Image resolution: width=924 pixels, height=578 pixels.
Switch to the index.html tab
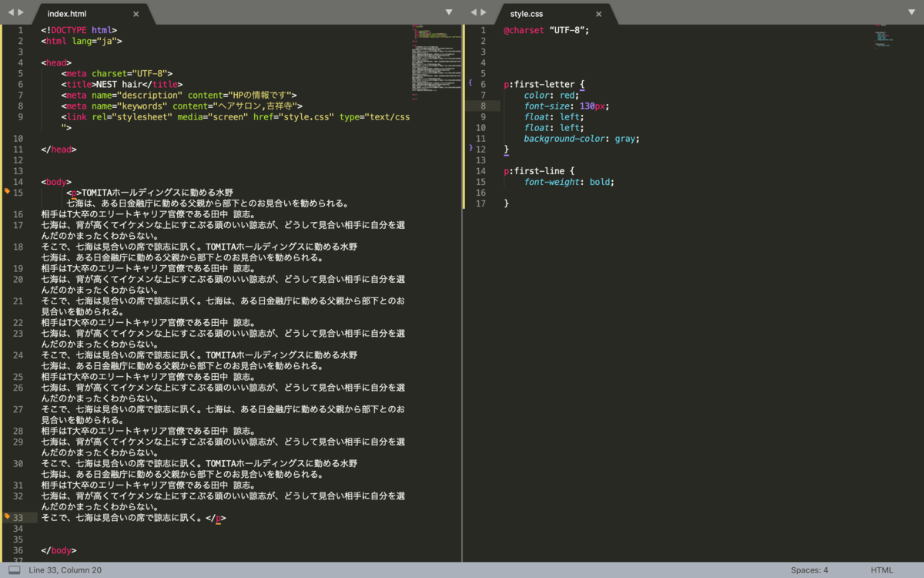coord(67,14)
